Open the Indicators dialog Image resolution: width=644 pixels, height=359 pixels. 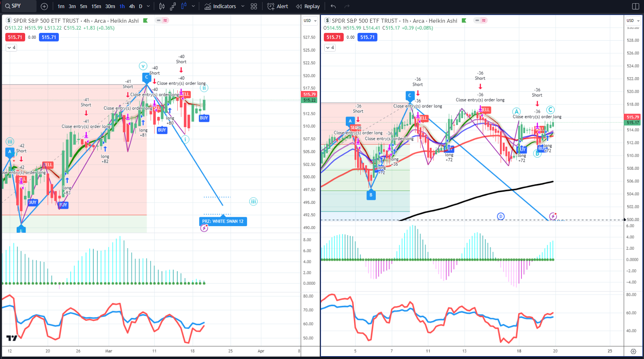(220, 6)
